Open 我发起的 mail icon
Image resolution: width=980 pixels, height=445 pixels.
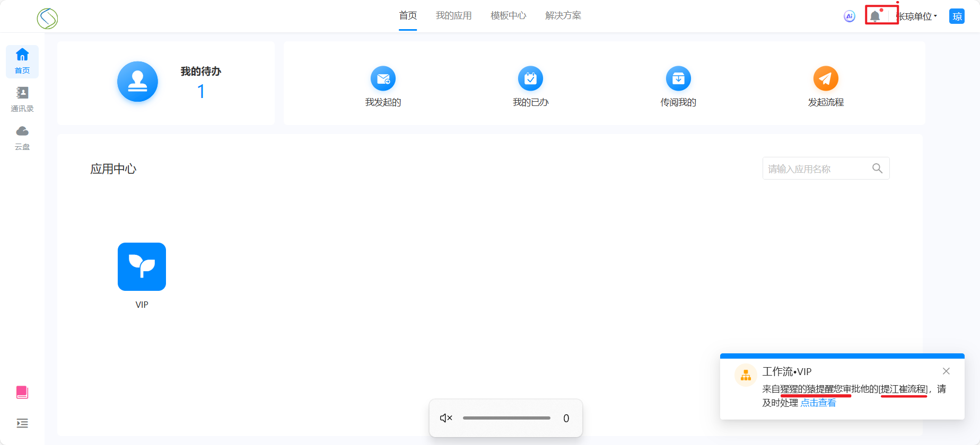(383, 79)
